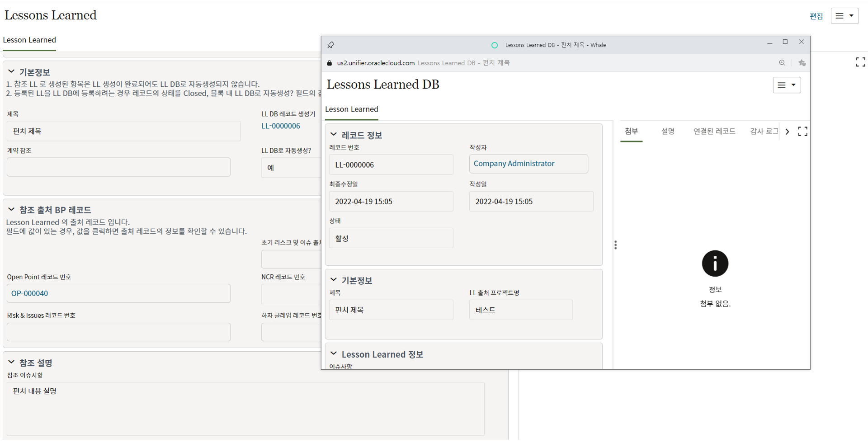
Task: Show more tabs with the right arrow
Action: point(788,132)
